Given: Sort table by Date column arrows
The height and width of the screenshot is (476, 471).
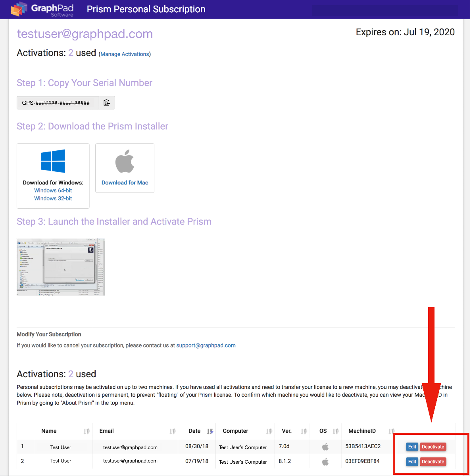Looking at the screenshot, I should click(x=210, y=432).
